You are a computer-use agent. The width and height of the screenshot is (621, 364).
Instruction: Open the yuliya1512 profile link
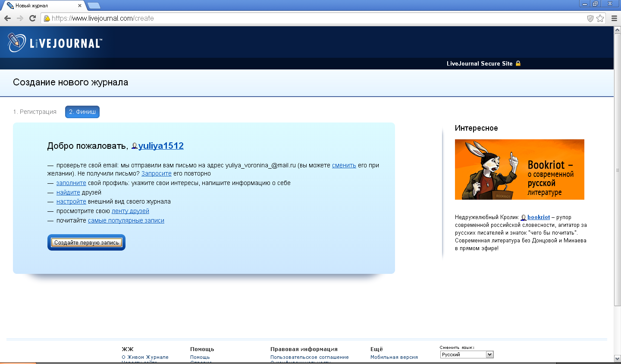161,146
